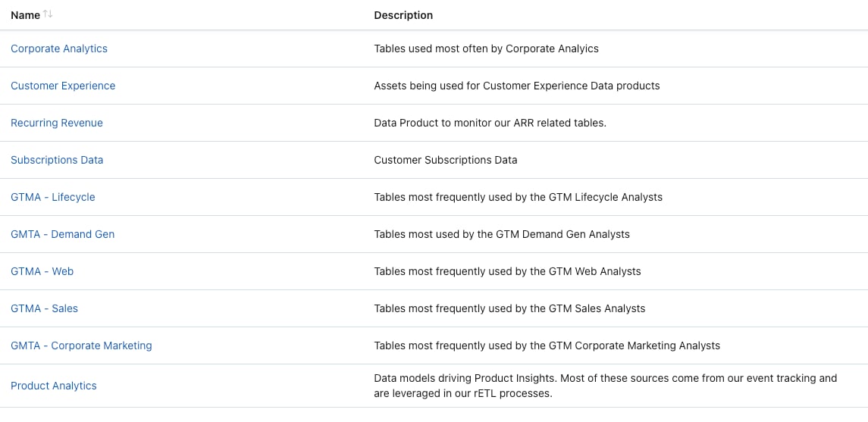This screenshot has width=868, height=422.
Task: View the Product Analytics data product
Action: coord(54,386)
